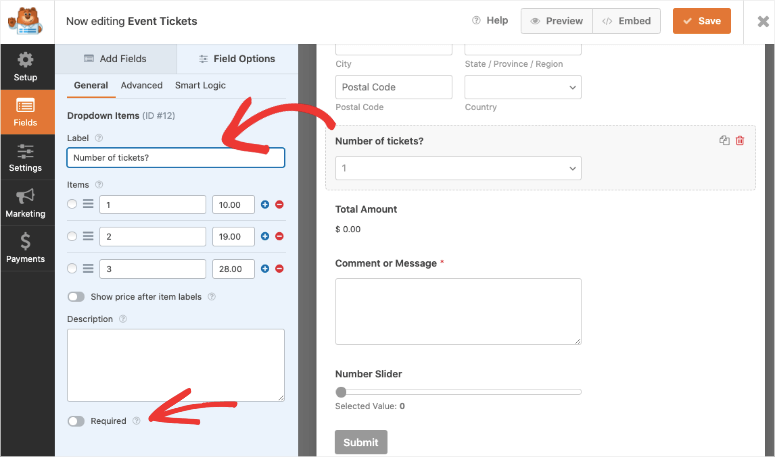Enable Show price after item labels
Image resolution: width=775 pixels, height=457 pixels.
tap(76, 296)
